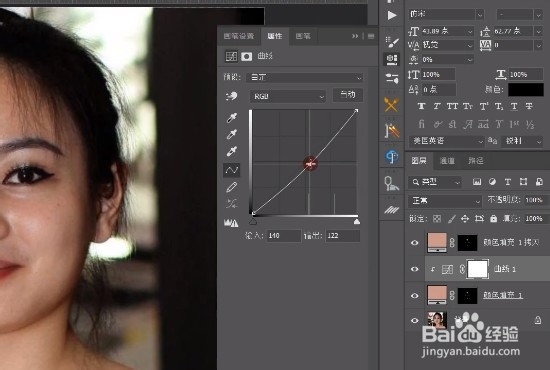Pick the white point eyedropper in Curves
Viewport: 550px width, 370px height.
(232, 151)
